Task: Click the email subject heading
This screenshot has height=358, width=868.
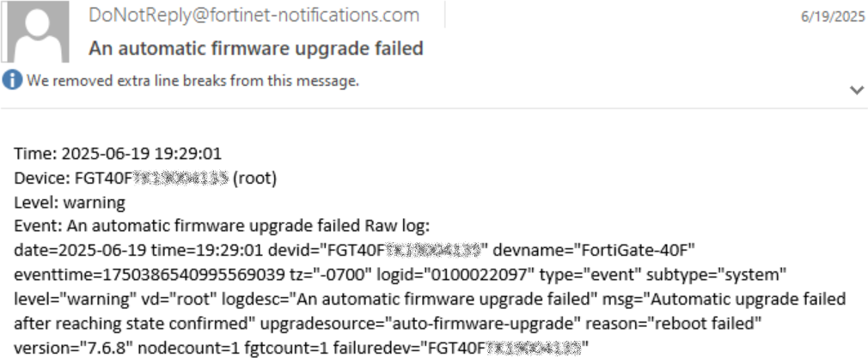Action: point(256,48)
